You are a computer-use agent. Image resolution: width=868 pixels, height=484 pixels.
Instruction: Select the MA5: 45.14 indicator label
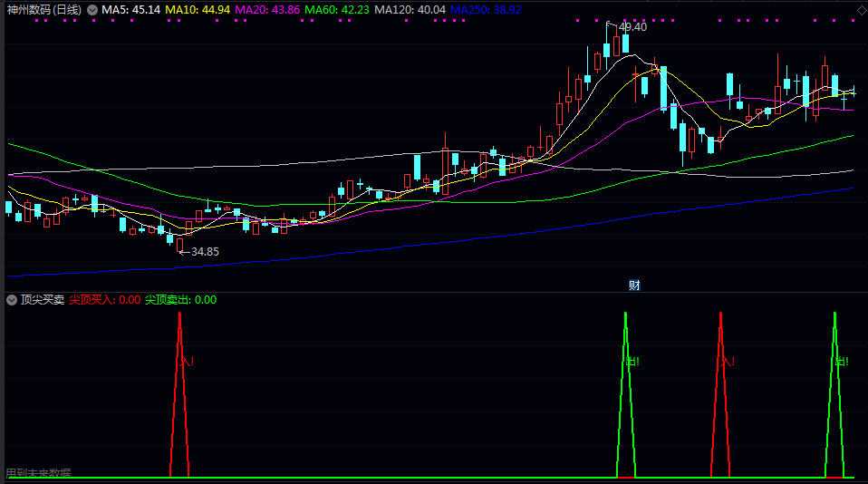pyautogui.click(x=130, y=10)
